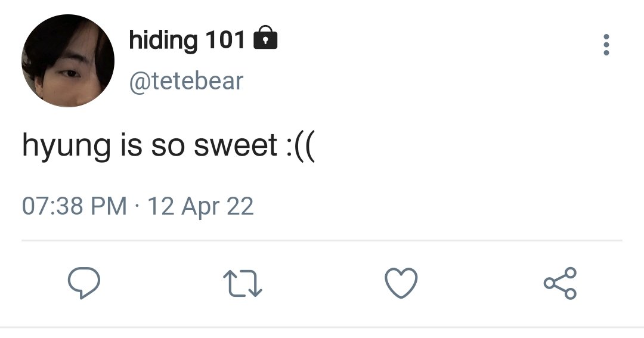Click the 12 Apr 22 date

pyautogui.click(x=200, y=206)
